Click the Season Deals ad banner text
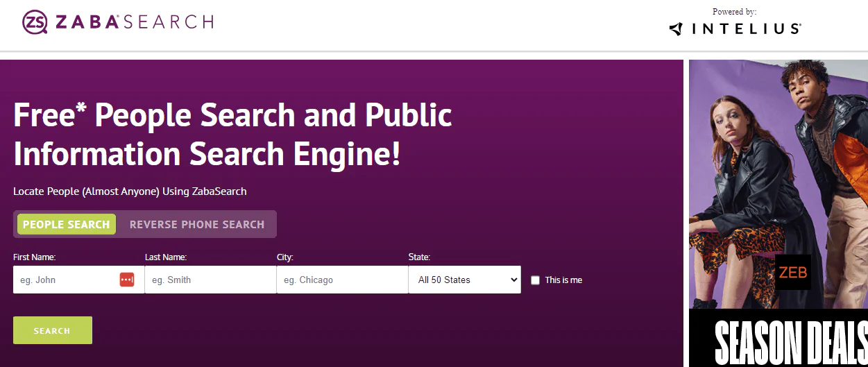This screenshot has width=868, height=367. point(790,343)
